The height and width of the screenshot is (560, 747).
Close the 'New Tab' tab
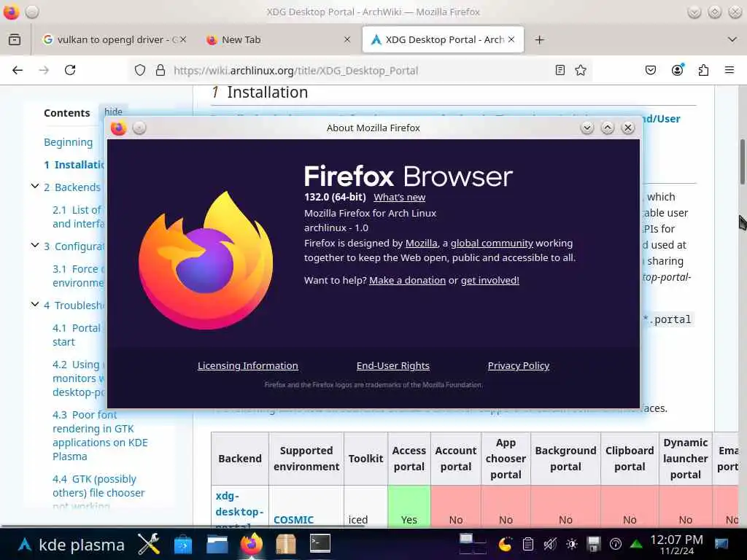(347, 39)
